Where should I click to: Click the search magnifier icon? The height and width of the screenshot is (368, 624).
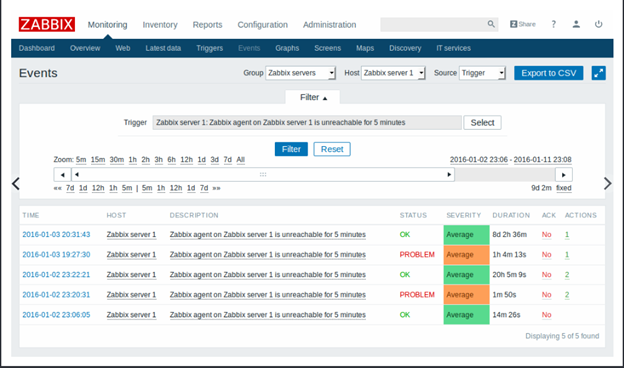(x=491, y=24)
